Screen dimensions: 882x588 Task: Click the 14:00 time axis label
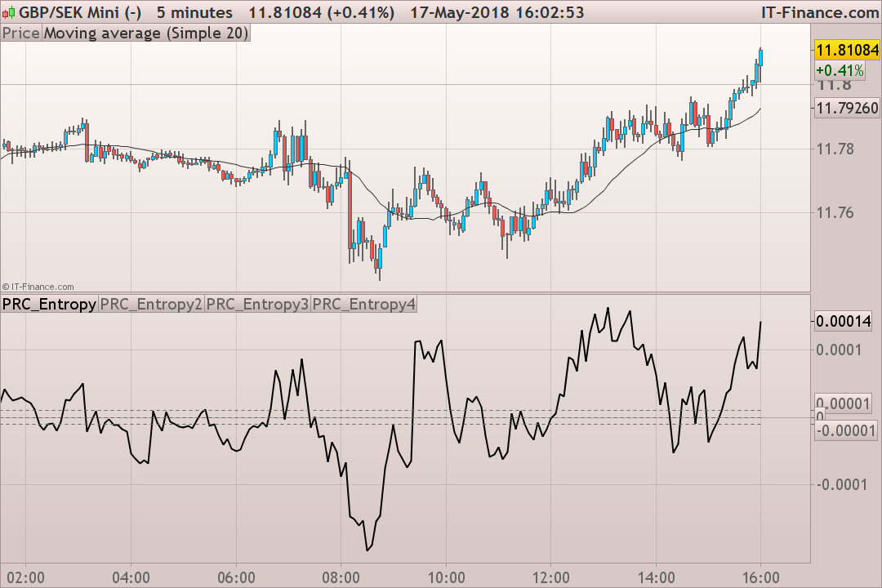656,578
